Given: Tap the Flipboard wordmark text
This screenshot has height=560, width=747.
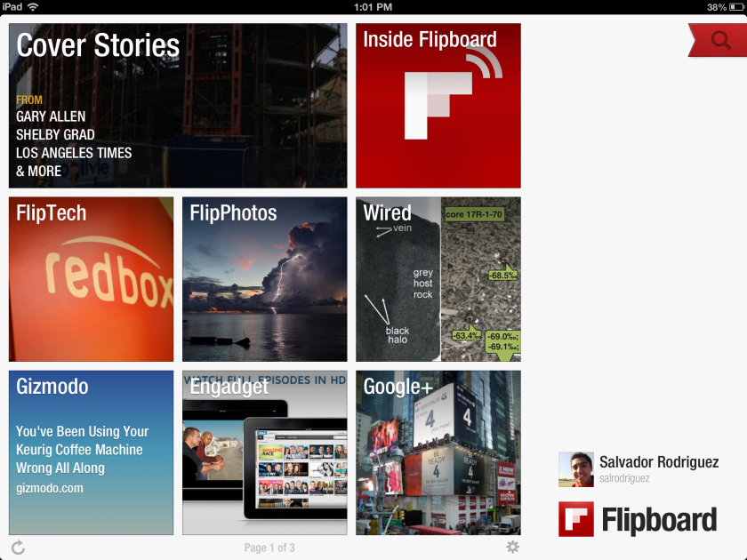Looking at the screenshot, I should click(x=659, y=519).
